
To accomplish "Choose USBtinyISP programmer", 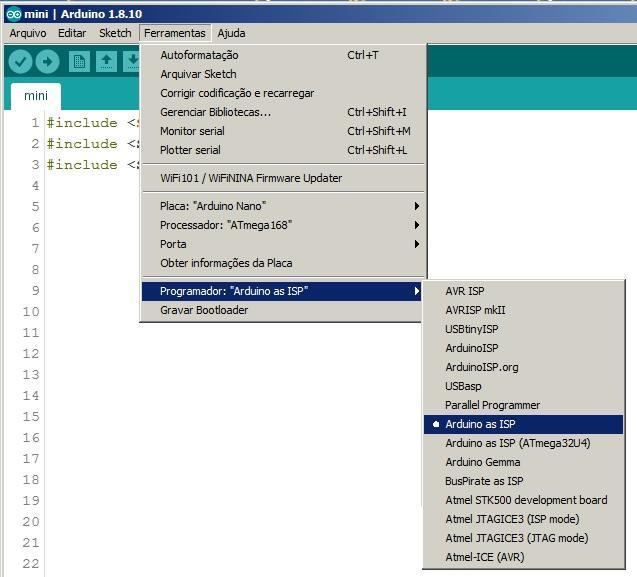I will [x=523, y=329].
